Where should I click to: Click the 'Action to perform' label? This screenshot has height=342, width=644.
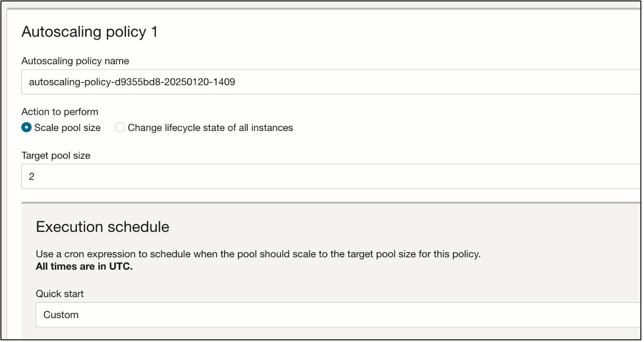[x=60, y=112]
